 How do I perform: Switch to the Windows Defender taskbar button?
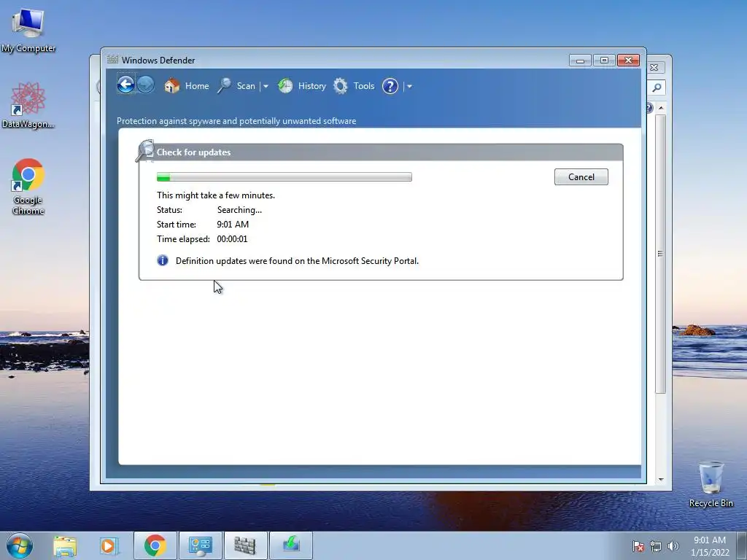tap(245, 545)
